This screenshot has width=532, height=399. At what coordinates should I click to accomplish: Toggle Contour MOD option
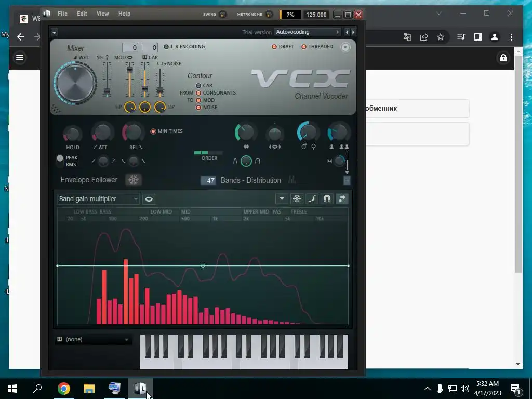point(198,100)
